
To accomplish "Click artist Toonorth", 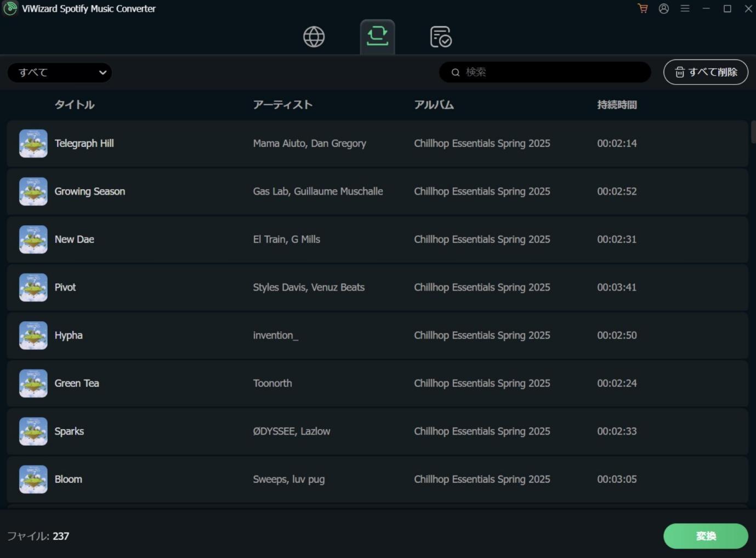I will pyautogui.click(x=272, y=383).
